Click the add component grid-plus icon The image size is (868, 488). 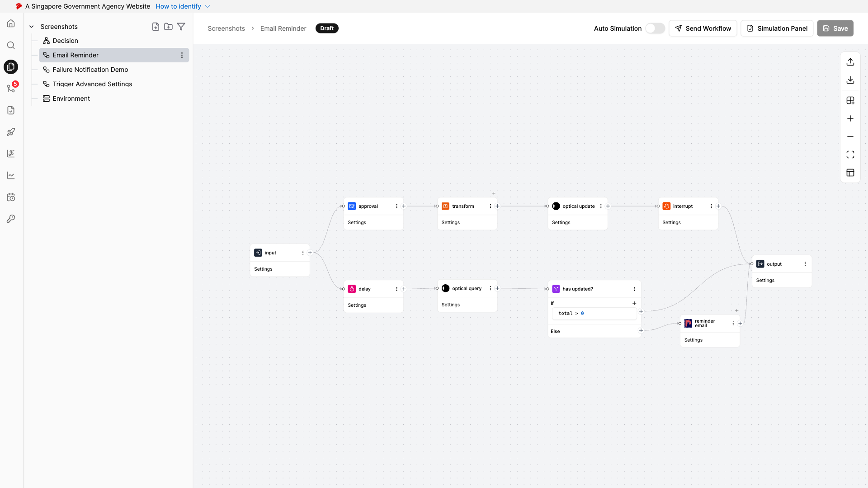pos(850,100)
